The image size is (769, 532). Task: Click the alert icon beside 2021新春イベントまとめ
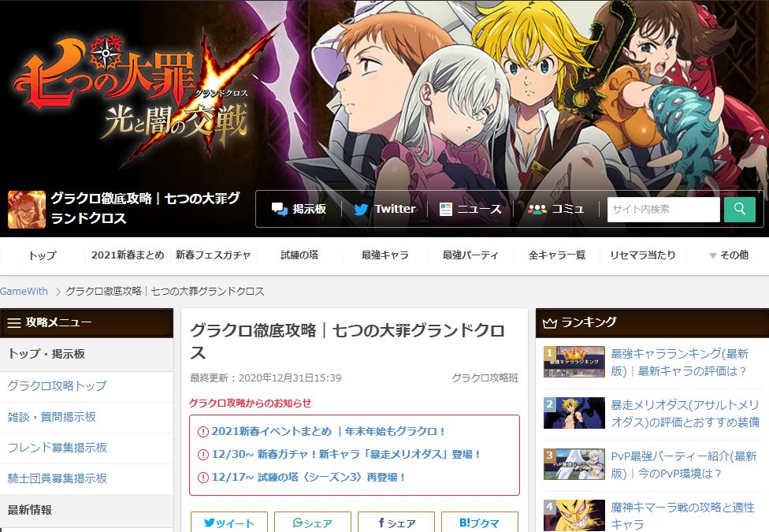click(202, 432)
